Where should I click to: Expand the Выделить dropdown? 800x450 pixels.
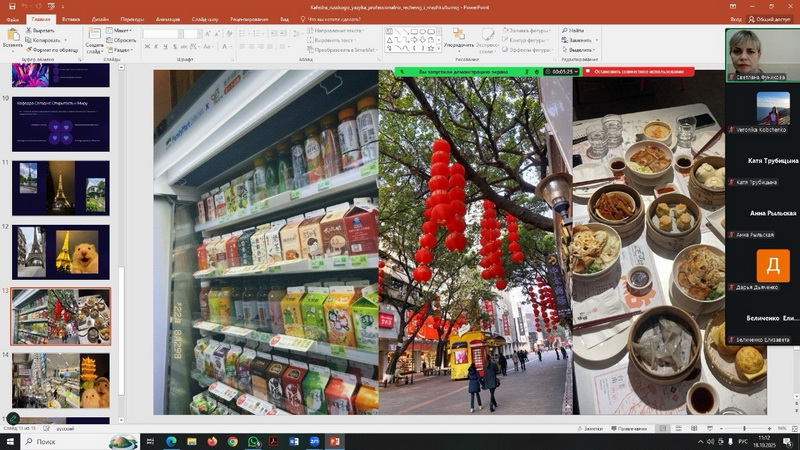[x=578, y=49]
